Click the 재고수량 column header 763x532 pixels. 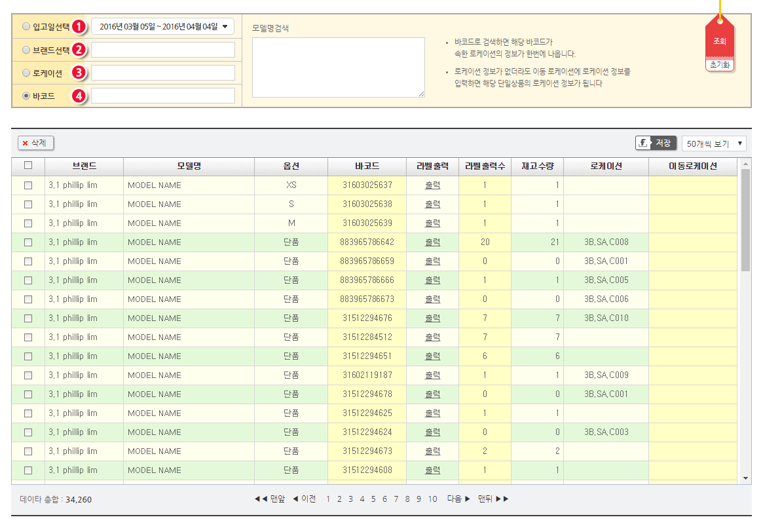click(x=538, y=166)
